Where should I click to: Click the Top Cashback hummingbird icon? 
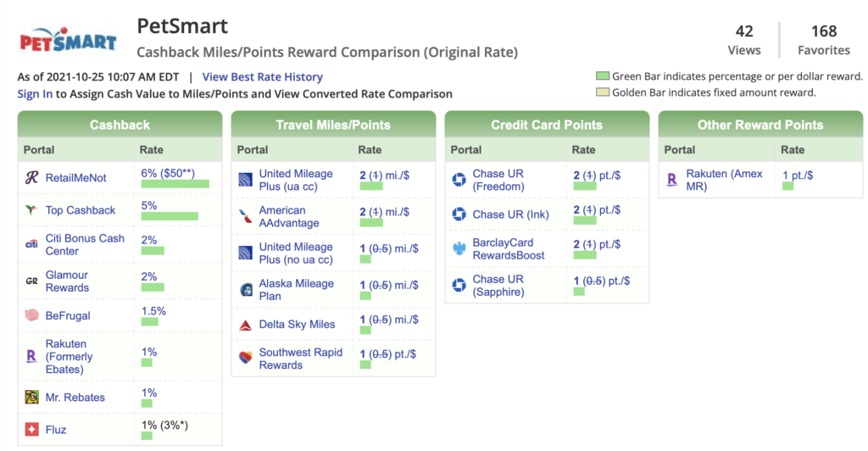pyautogui.click(x=31, y=210)
